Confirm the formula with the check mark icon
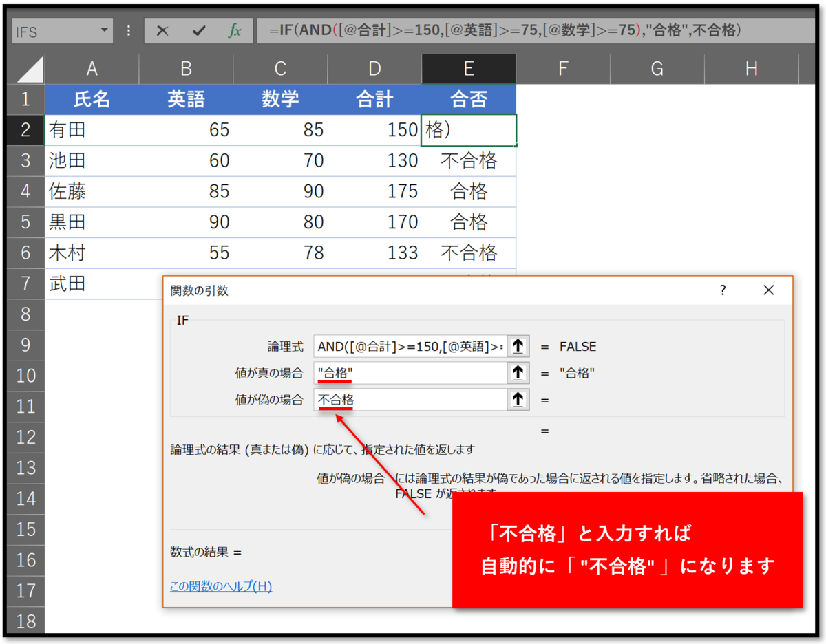The width and height of the screenshot is (826, 644). (x=200, y=30)
